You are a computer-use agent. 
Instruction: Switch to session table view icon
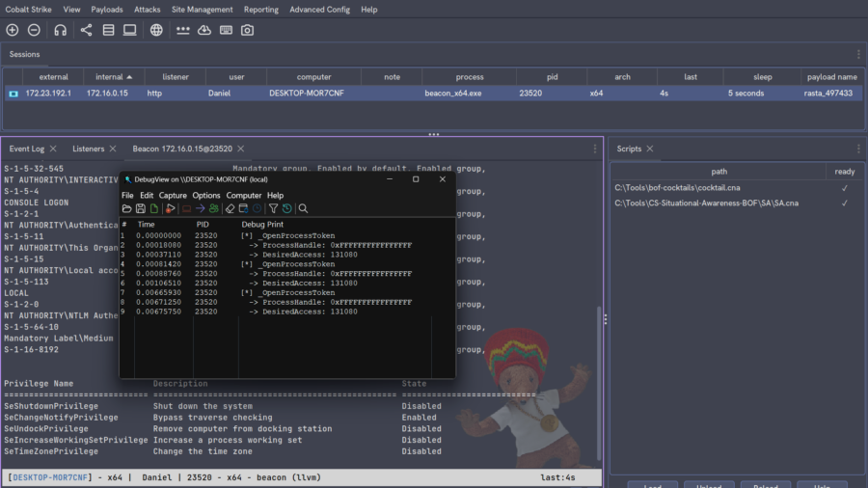pyautogui.click(x=108, y=30)
